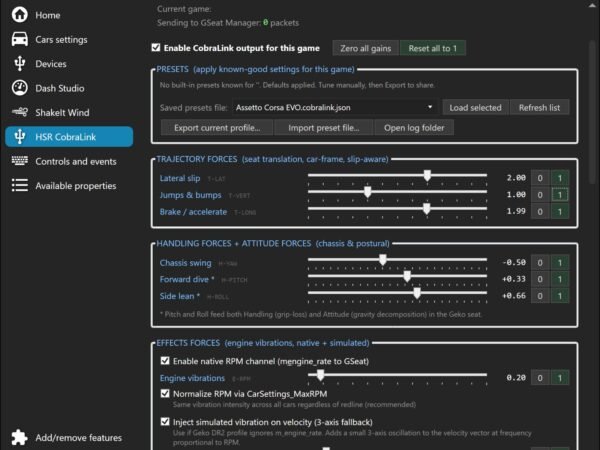Viewport: 600px width, 450px height.
Task: Switch to ShakeIt Wind
Action: point(62,112)
